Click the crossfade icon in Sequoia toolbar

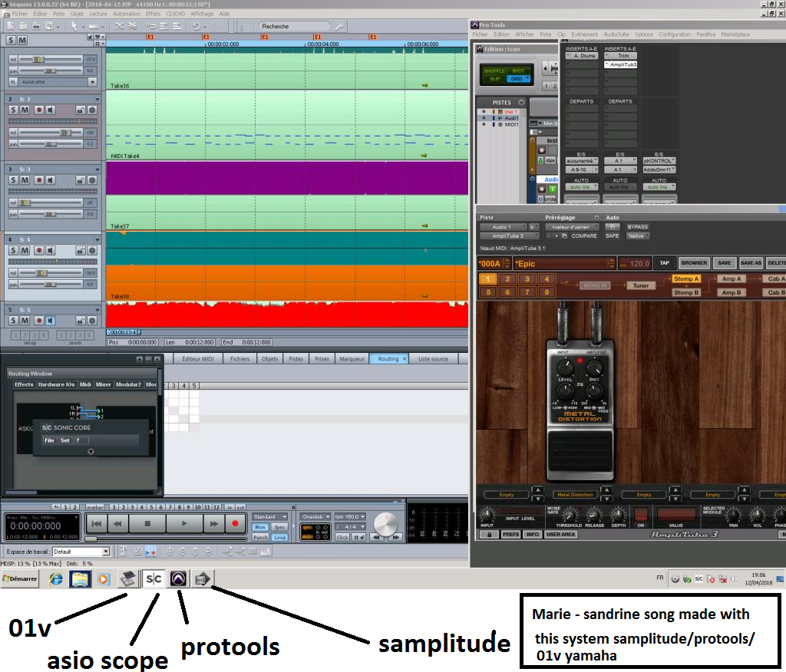pyautogui.click(x=119, y=26)
